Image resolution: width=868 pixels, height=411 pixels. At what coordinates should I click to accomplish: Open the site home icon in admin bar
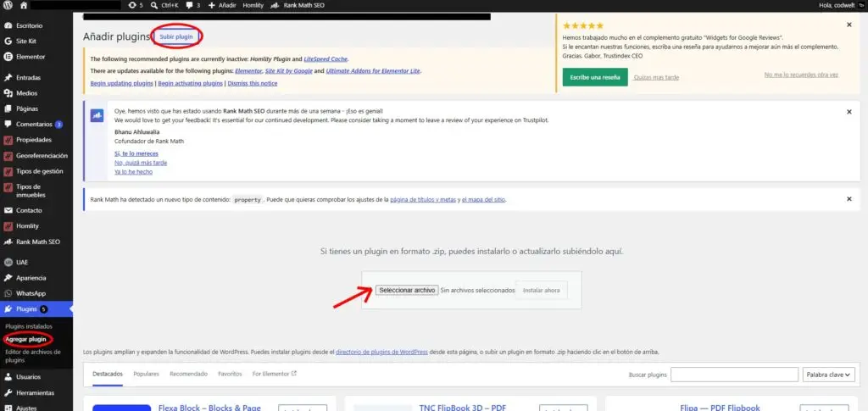click(x=23, y=5)
